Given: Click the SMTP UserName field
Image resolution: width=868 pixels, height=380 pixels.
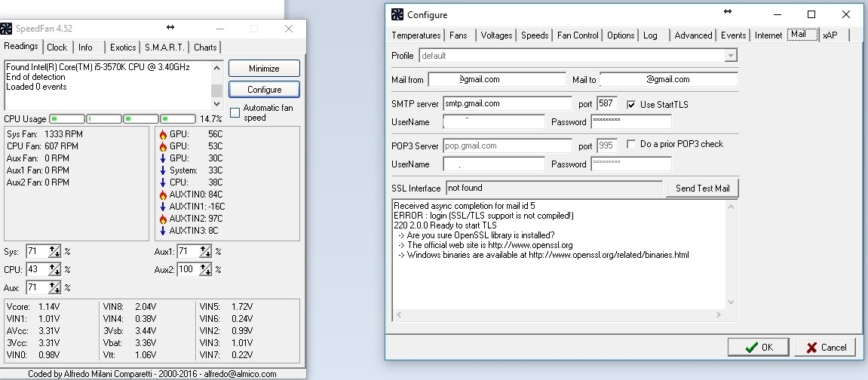Looking at the screenshot, I should [x=494, y=121].
